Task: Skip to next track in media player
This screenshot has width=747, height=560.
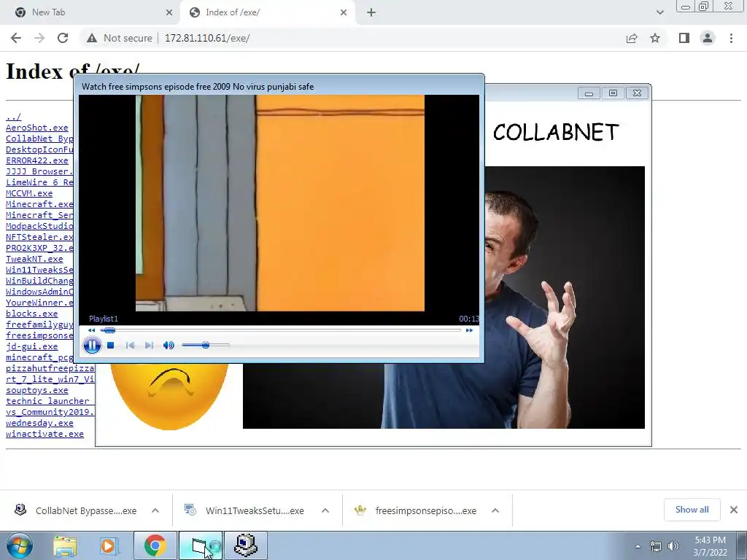Action: 149,345
